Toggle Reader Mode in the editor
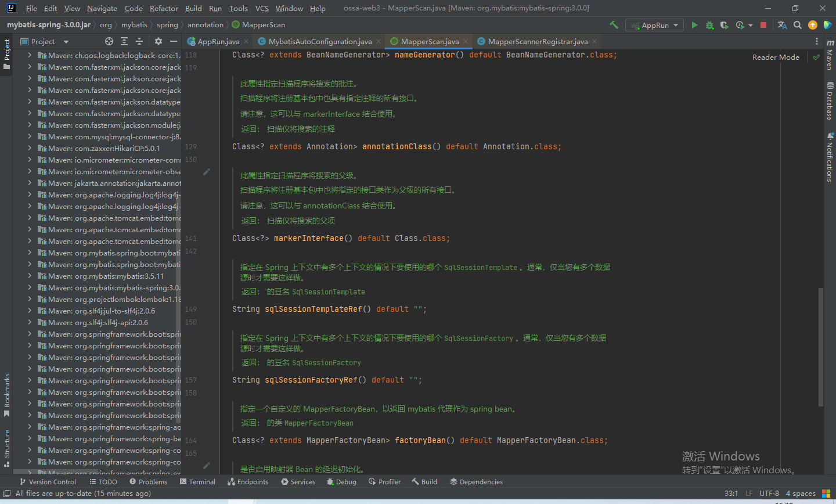This screenshot has height=504, width=836. [776, 57]
